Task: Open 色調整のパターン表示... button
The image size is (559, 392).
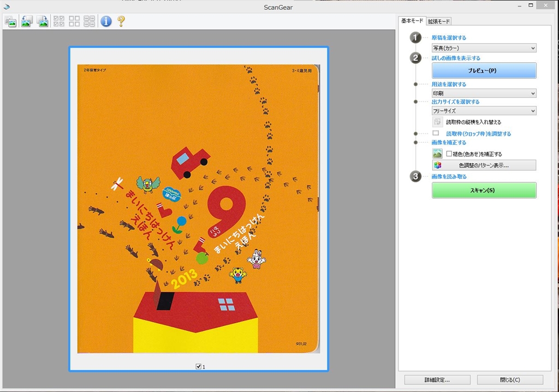Action: pos(484,165)
